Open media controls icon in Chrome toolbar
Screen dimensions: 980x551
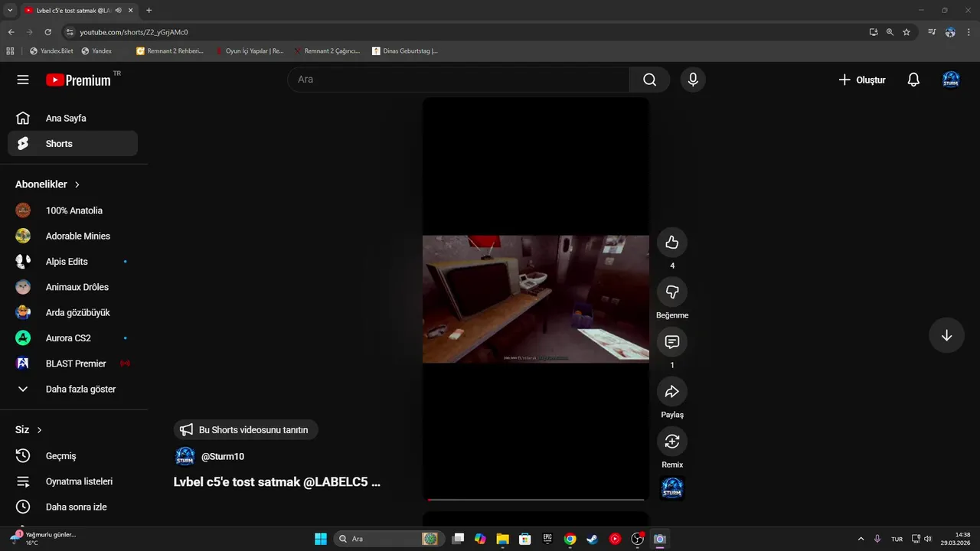[932, 32]
